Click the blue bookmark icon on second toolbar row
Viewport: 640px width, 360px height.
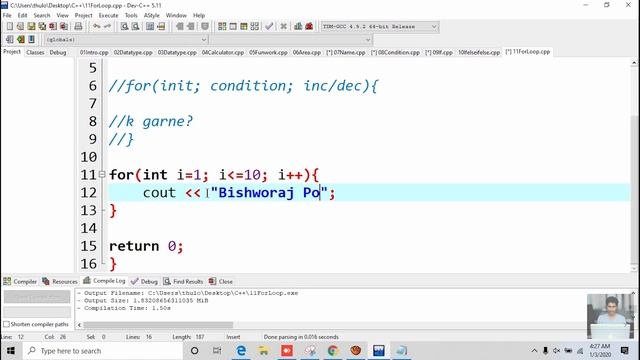click(31, 40)
